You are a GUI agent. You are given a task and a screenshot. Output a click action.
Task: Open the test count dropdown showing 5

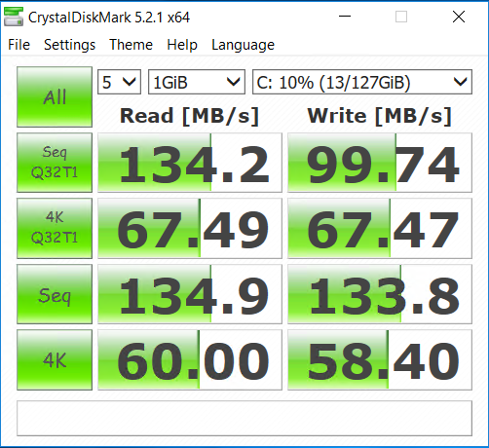[119, 82]
